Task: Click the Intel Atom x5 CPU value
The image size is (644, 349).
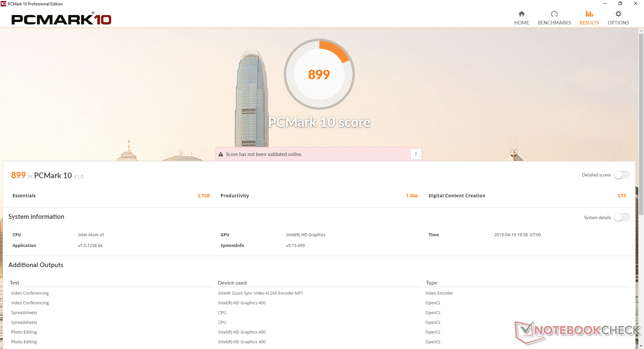Action: 91,235
